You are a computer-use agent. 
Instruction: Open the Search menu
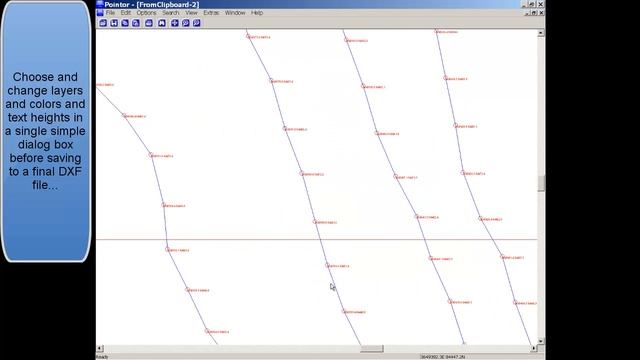[x=171, y=13]
